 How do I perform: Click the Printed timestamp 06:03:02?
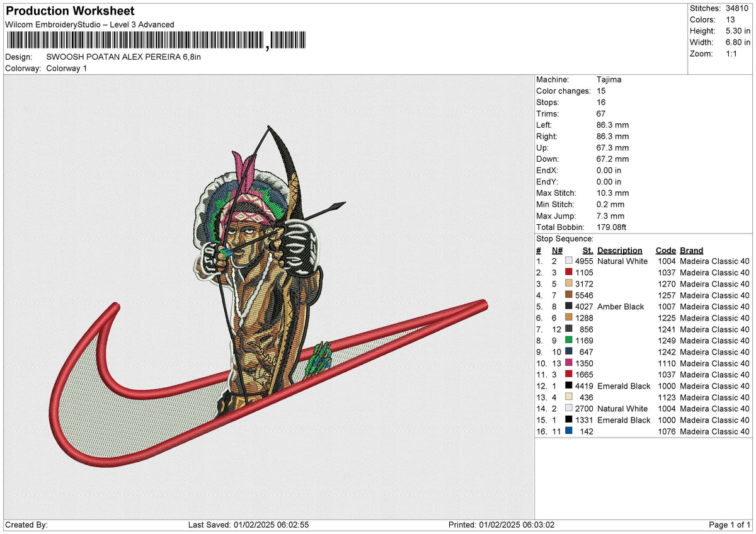539,525
